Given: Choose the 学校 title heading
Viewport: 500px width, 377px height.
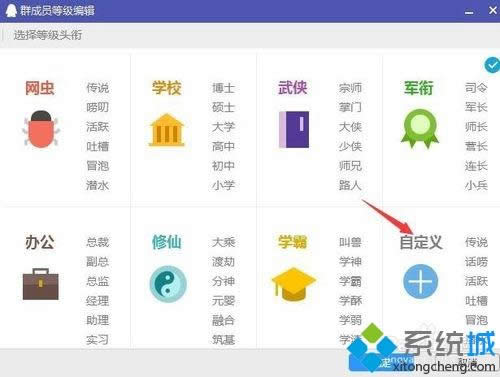Looking at the screenshot, I should [167, 88].
